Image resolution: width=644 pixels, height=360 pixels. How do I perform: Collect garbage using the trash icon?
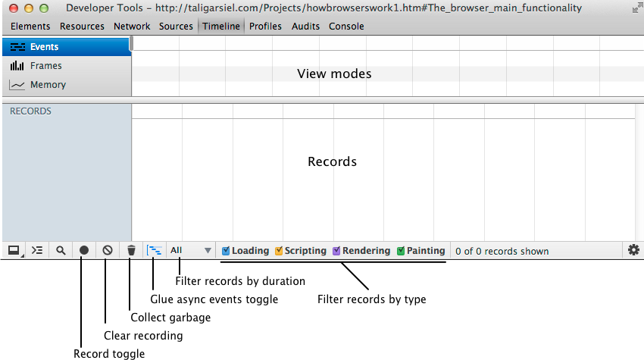point(131,250)
